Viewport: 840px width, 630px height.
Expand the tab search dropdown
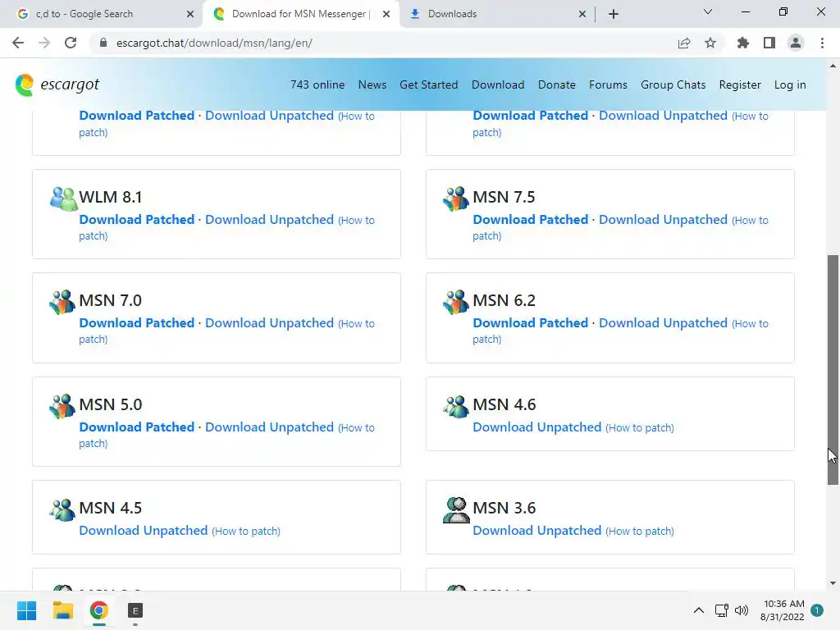pyautogui.click(x=708, y=11)
